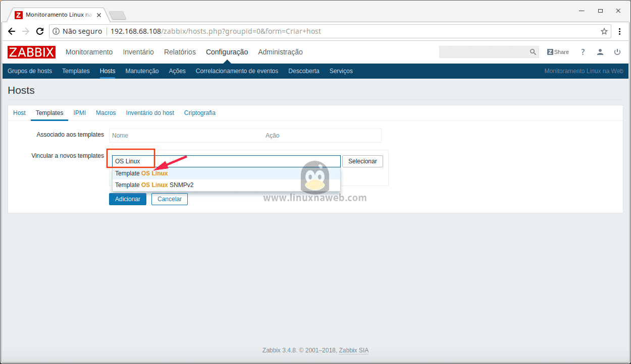631x364 pixels.
Task: Open the Zabbix SIA footer link
Action: click(354, 350)
